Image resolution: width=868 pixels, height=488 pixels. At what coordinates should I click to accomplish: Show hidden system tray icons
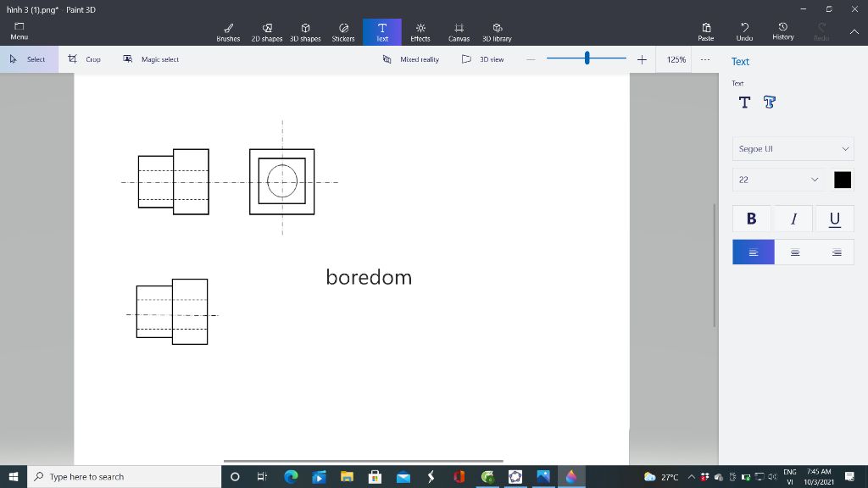692,476
